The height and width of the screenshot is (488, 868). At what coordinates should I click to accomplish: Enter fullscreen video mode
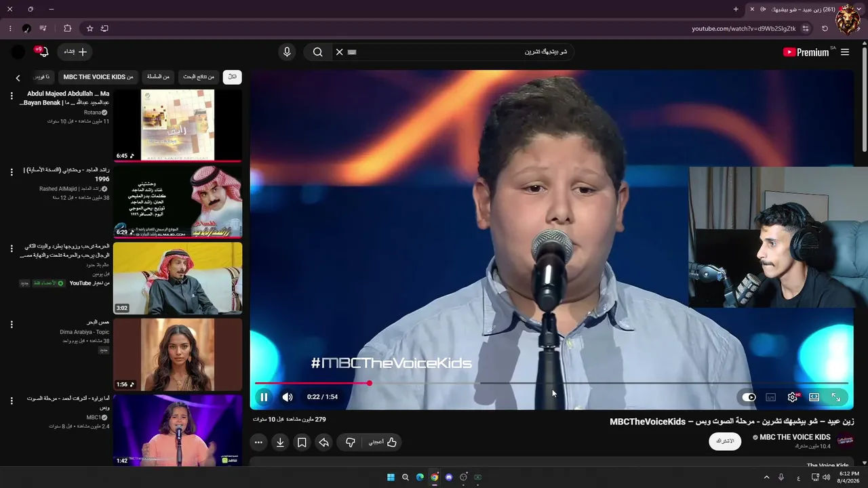coord(836,397)
